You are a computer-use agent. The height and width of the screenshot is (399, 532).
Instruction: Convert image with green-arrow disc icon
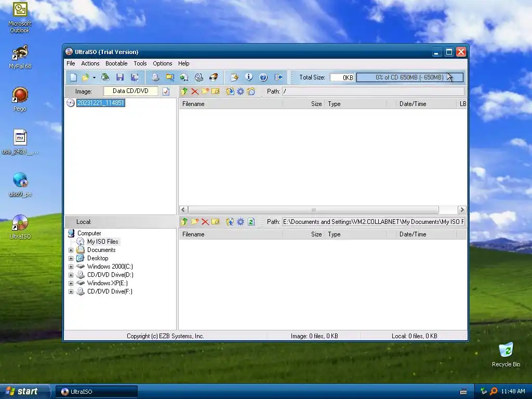click(184, 77)
